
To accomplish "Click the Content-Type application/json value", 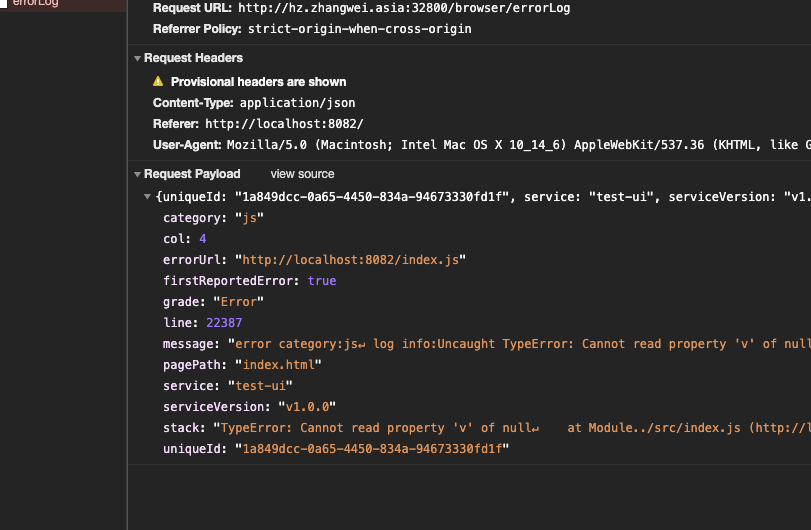I will tap(297, 103).
